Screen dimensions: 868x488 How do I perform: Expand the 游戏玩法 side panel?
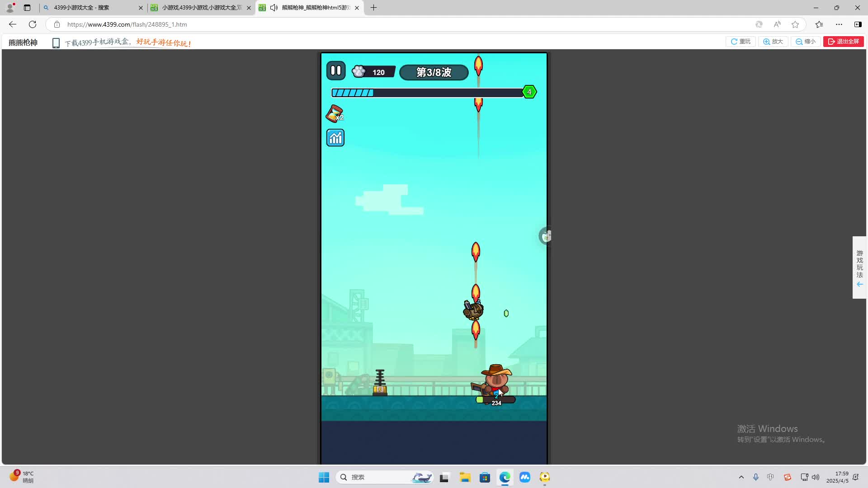[x=859, y=268]
